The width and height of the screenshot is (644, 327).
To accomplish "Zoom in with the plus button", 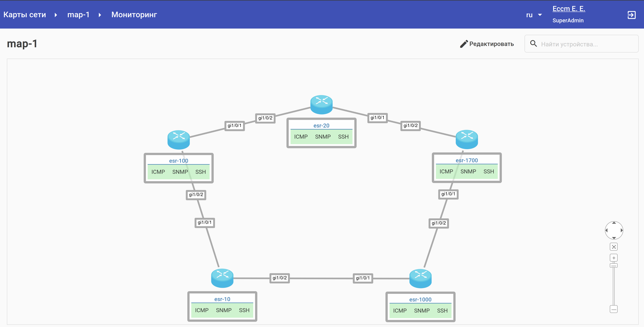I will coord(613,258).
